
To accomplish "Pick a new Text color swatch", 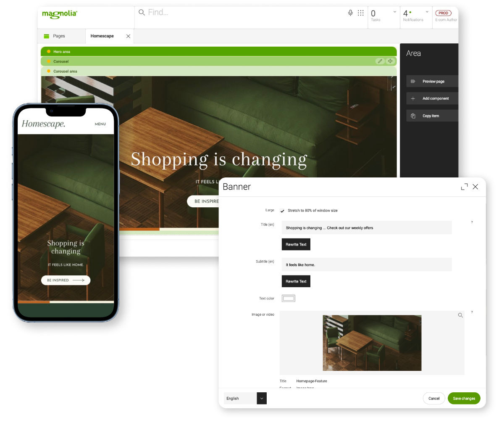I will pyautogui.click(x=289, y=298).
